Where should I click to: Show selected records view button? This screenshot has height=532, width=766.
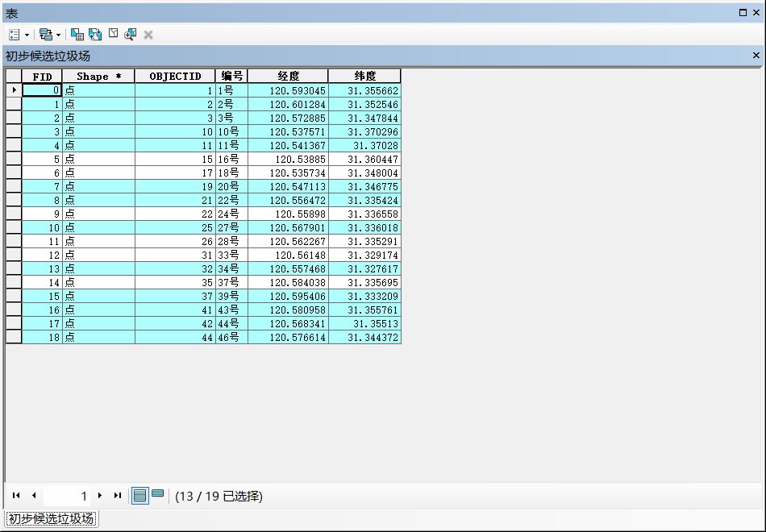point(158,494)
